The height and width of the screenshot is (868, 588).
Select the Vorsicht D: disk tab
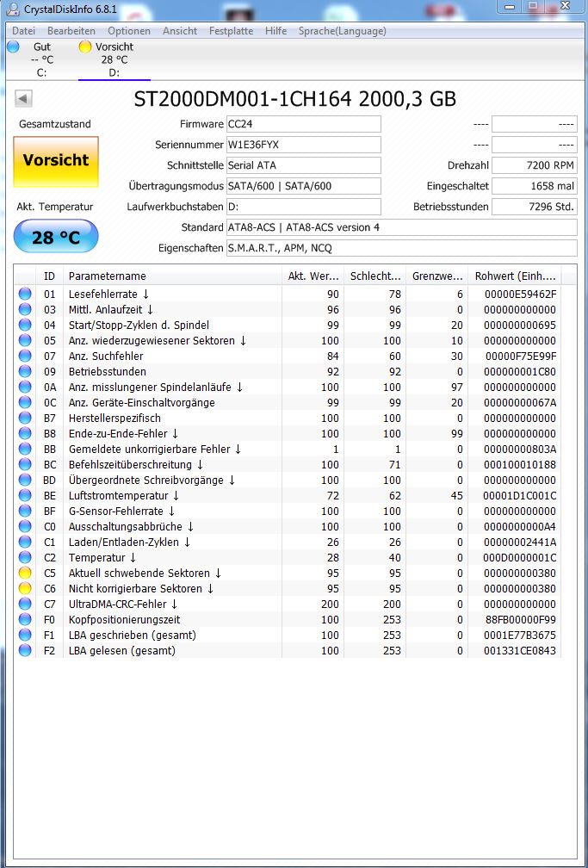[114, 59]
